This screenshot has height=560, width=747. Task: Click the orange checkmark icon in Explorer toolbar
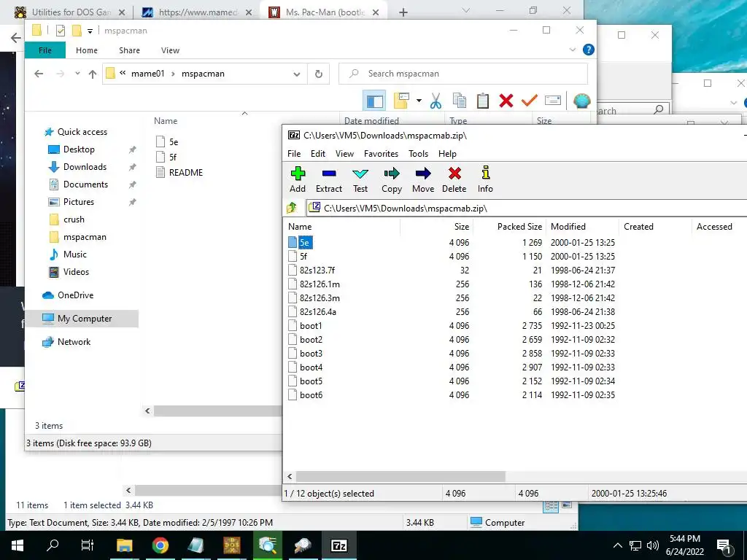click(x=530, y=101)
